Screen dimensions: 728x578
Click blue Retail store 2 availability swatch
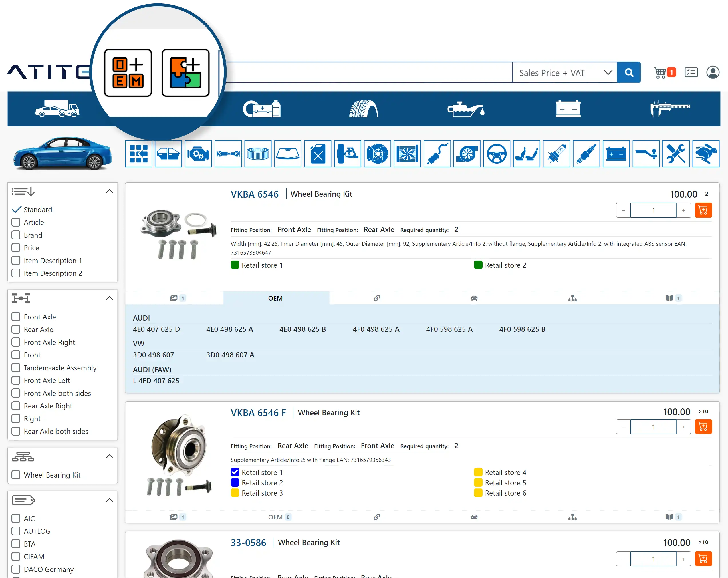(x=235, y=483)
